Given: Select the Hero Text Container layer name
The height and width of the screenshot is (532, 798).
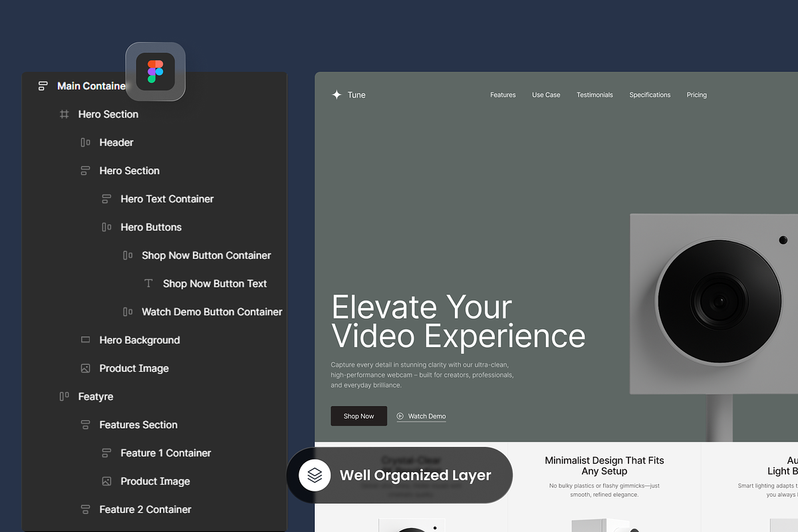Looking at the screenshot, I should (x=167, y=199).
